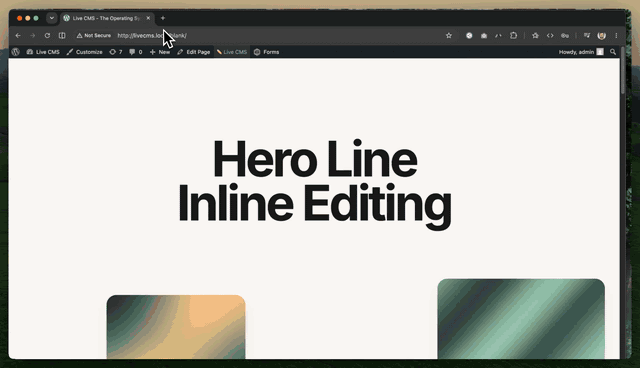The image size is (640, 368).
Task: Open the WordPress logo menu
Action: tap(16, 52)
